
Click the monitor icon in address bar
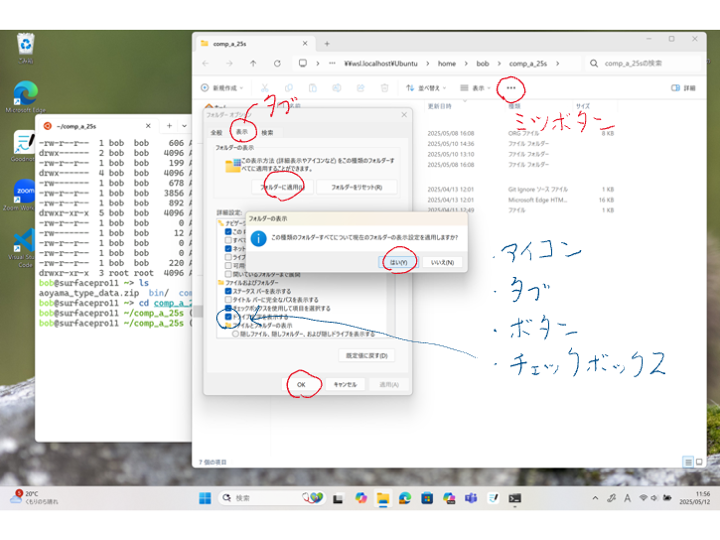(303, 63)
